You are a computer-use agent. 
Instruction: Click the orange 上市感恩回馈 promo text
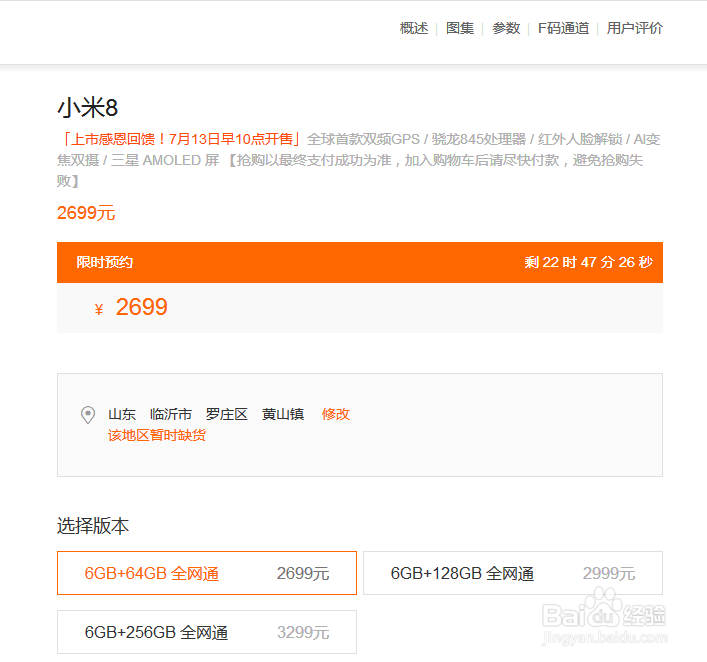tap(180, 139)
